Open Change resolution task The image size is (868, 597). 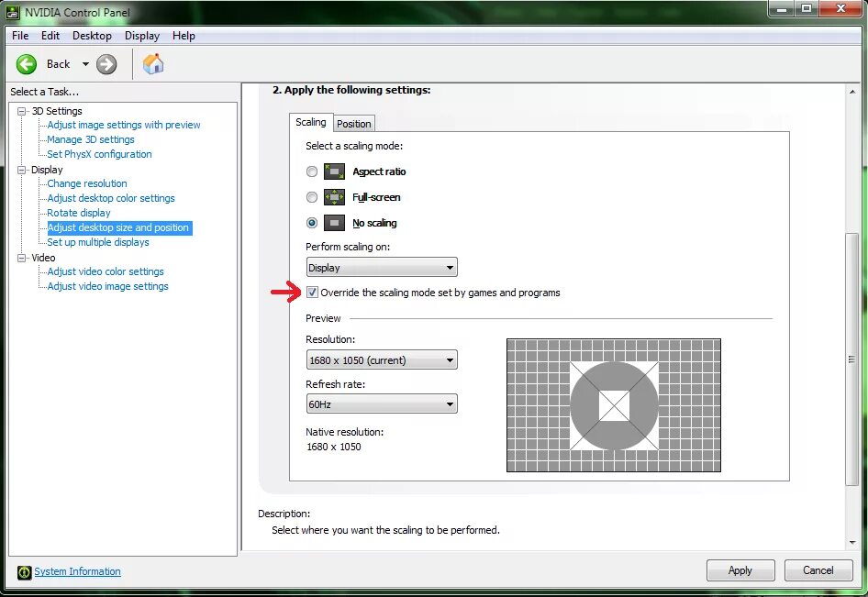click(x=87, y=183)
